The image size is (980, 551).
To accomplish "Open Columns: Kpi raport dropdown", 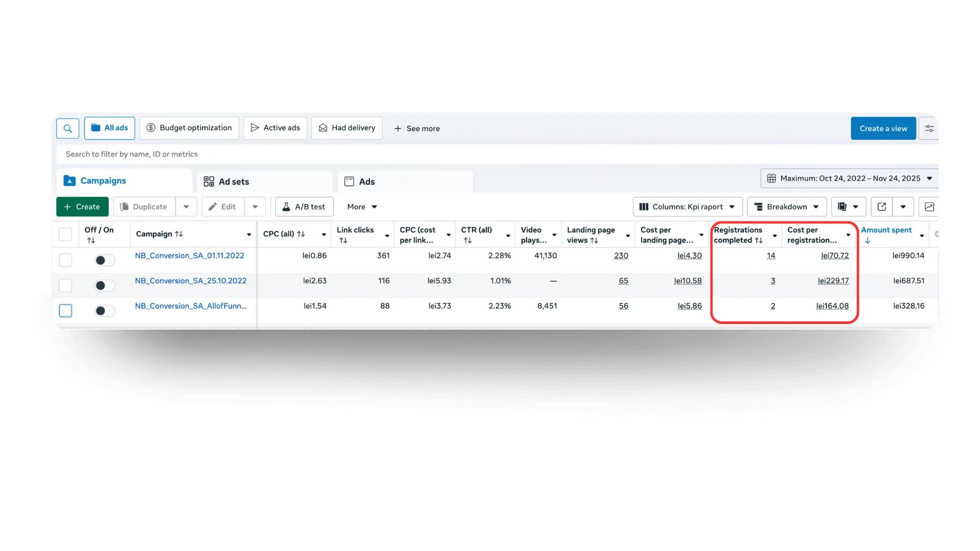I will 687,207.
